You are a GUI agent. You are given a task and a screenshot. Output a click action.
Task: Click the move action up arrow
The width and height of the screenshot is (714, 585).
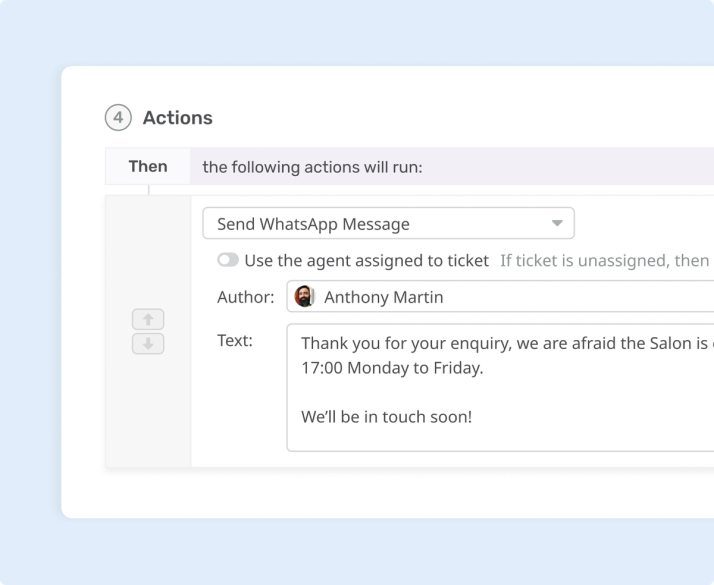[x=148, y=319]
